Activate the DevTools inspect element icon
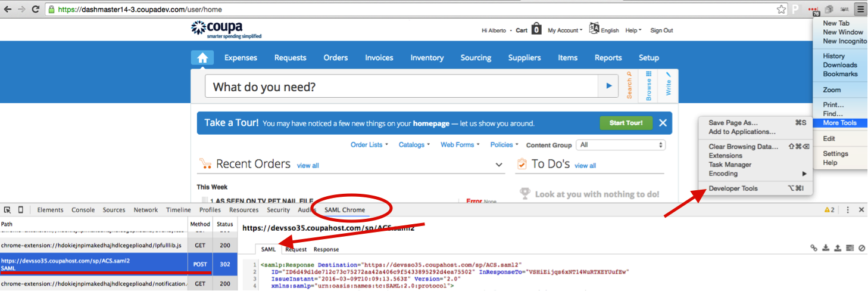 8,210
